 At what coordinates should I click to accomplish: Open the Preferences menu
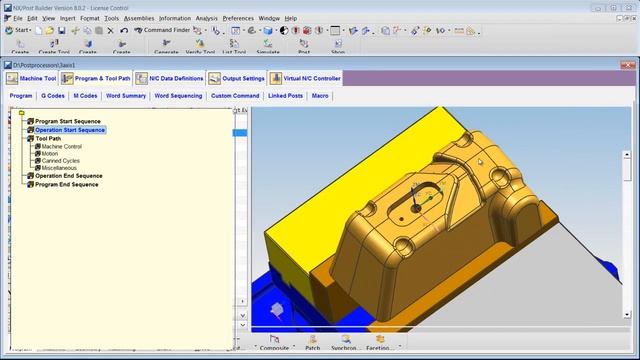click(x=238, y=18)
